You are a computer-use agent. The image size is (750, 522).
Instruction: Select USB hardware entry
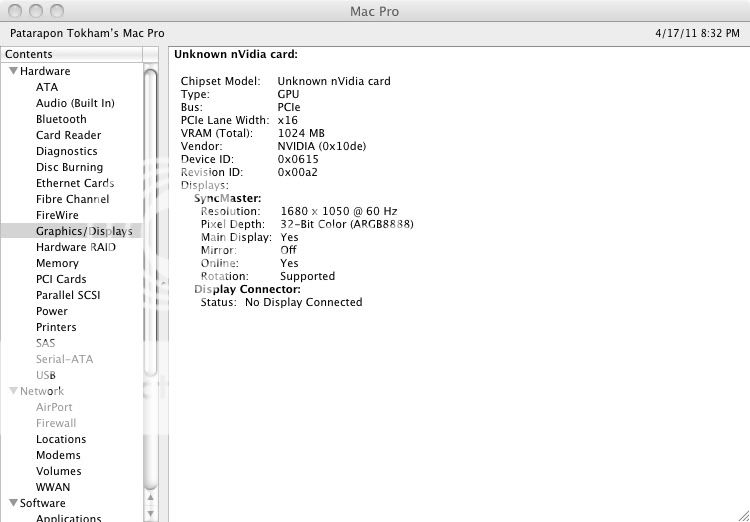coord(46,375)
